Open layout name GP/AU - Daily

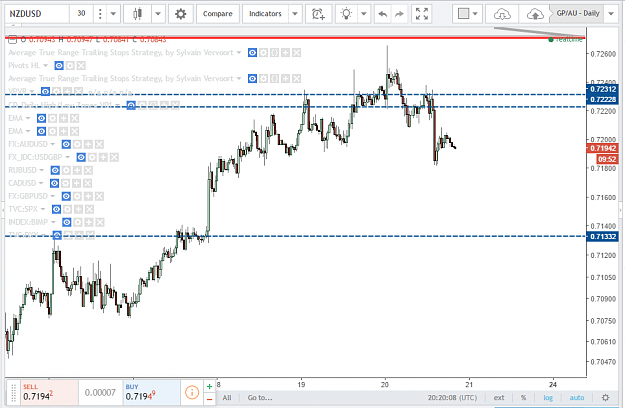click(578, 14)
